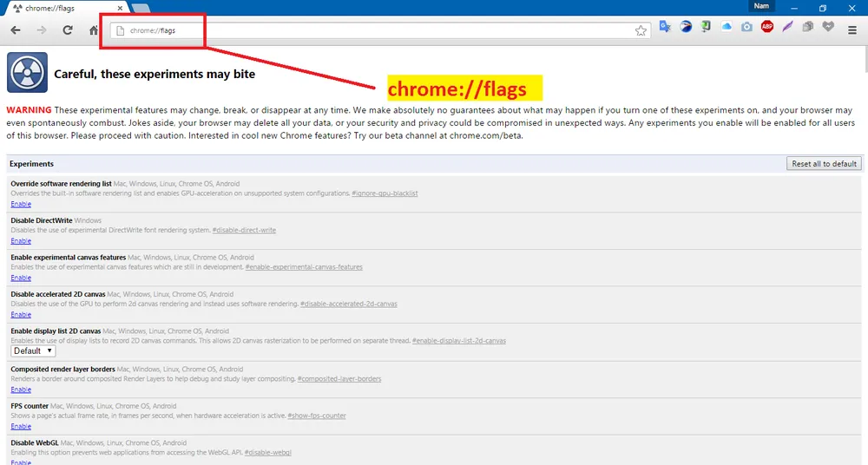This screenshot has width=868, height=465.
Task: Open the Chrome hamburger menu
Action: 852,30
